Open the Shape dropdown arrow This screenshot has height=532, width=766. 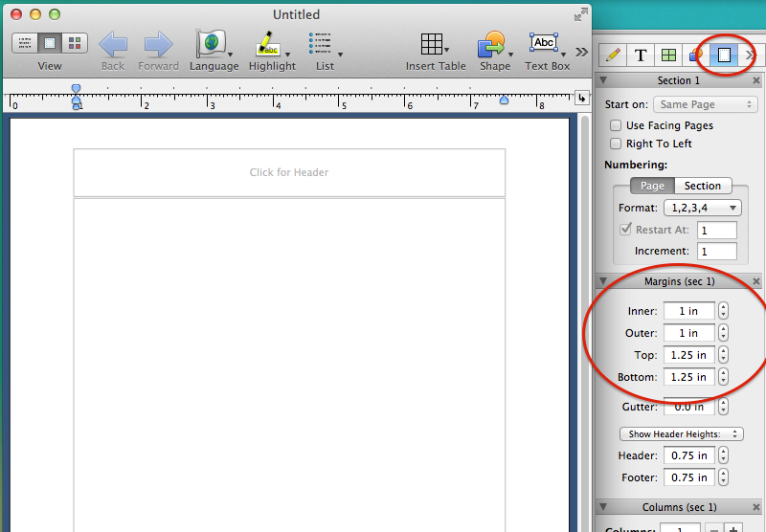[511, 55]
